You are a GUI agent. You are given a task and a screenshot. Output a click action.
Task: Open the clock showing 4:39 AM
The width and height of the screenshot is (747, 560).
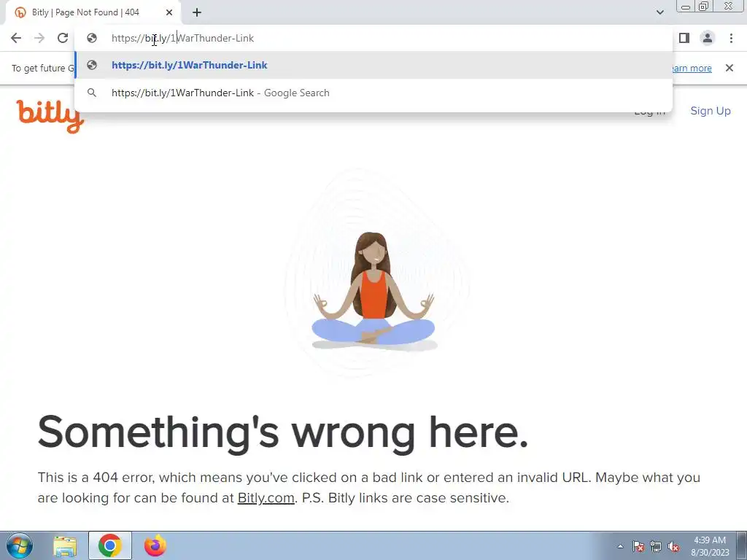point(710,545)
